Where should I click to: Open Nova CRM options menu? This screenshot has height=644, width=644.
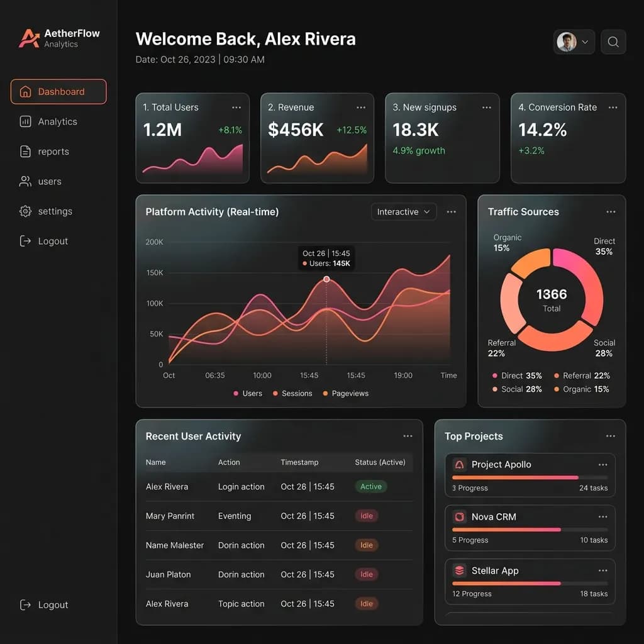pos(603,517)
